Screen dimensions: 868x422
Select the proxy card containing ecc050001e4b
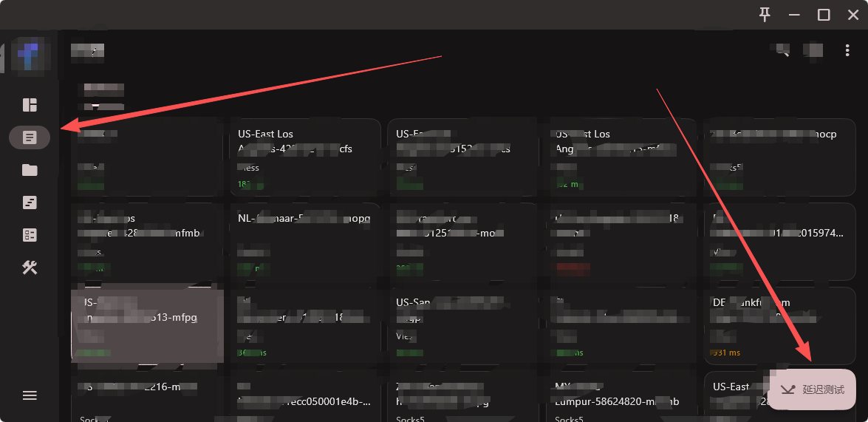(x=306, y=397)
